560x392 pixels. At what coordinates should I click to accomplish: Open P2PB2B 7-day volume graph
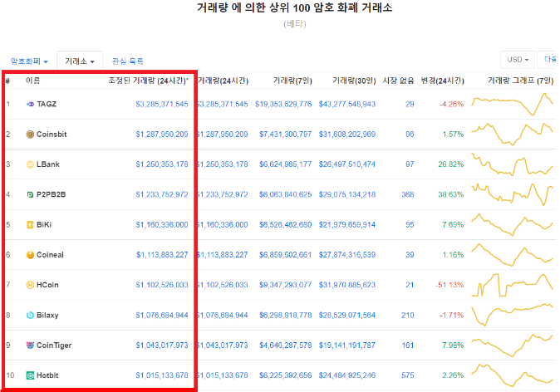(x=512, y=194)
